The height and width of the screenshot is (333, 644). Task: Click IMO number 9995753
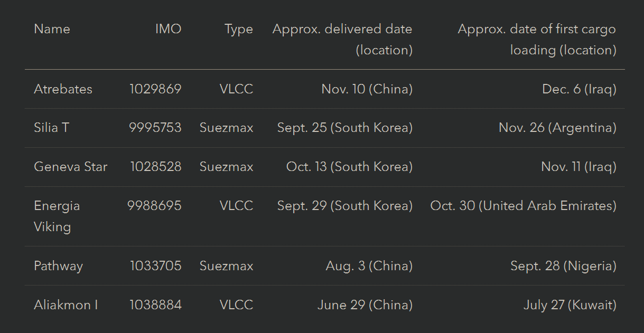click(x=155, y=128)
